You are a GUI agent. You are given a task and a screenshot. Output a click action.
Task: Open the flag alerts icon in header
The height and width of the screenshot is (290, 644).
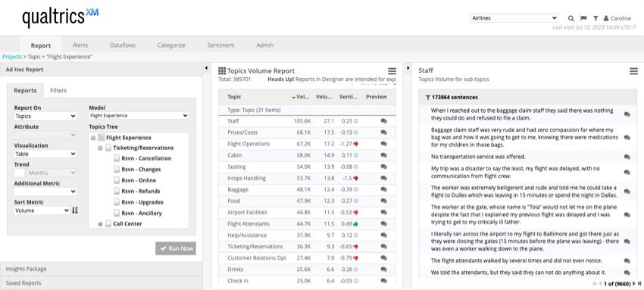pyautogui.click(x=583, y=18)
